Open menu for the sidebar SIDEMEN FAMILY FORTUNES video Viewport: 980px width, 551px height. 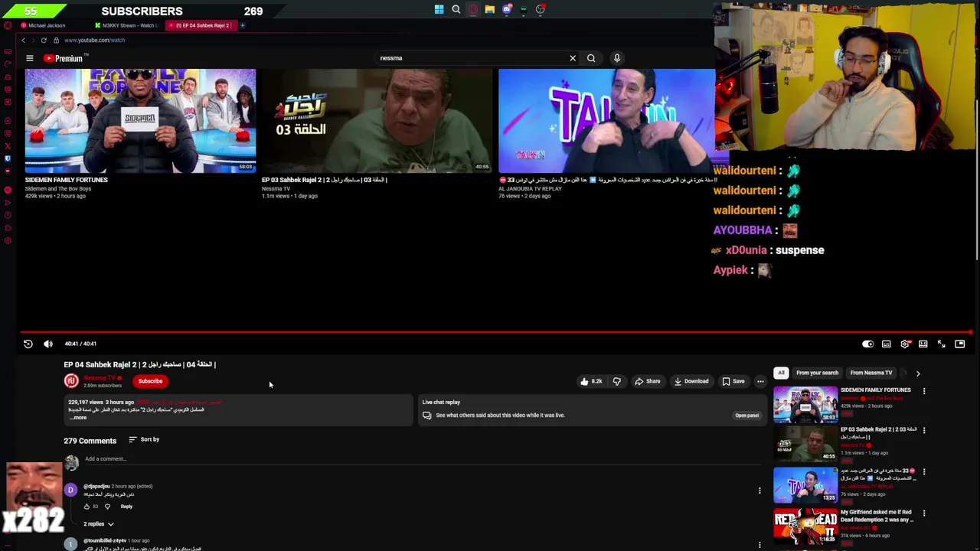pyautogui.click(x=924, y=391)
